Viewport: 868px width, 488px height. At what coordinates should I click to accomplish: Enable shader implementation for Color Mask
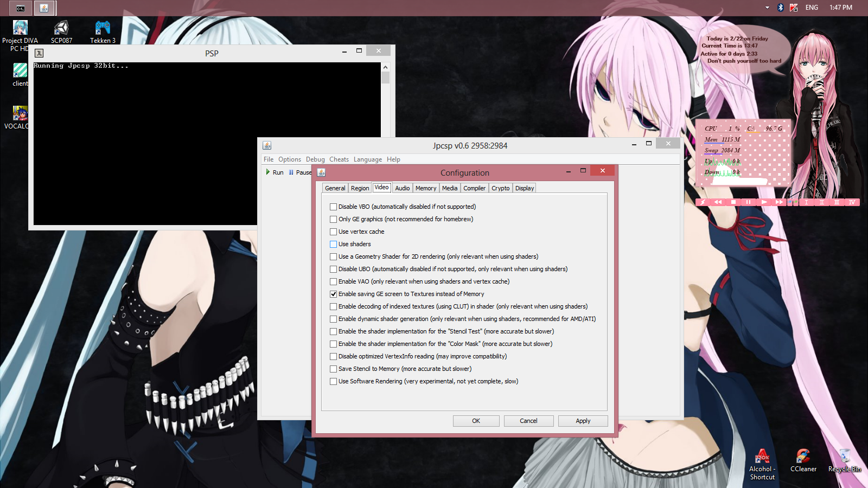333,344
